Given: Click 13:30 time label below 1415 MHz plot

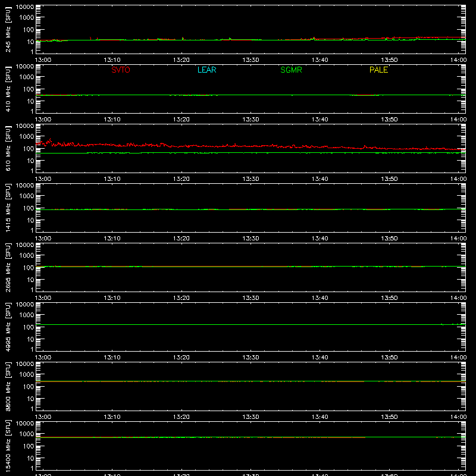Looking at the screenshot, I should [x=250, y=239].
